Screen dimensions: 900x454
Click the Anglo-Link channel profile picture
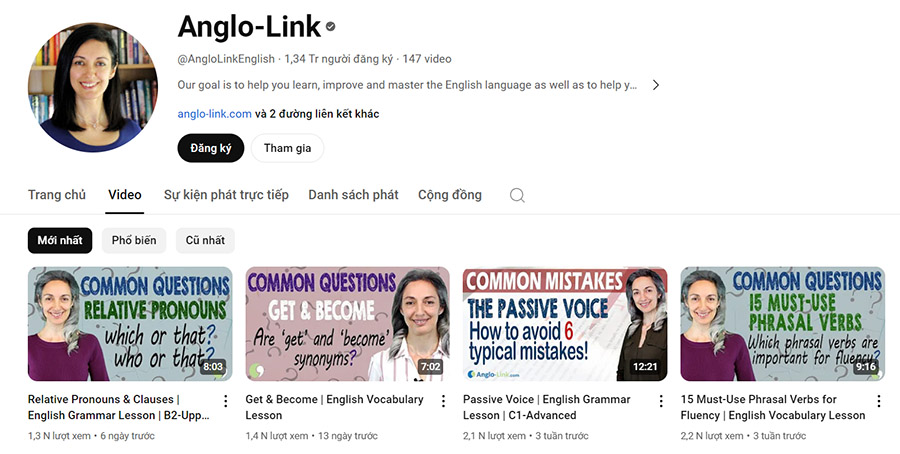92,87
